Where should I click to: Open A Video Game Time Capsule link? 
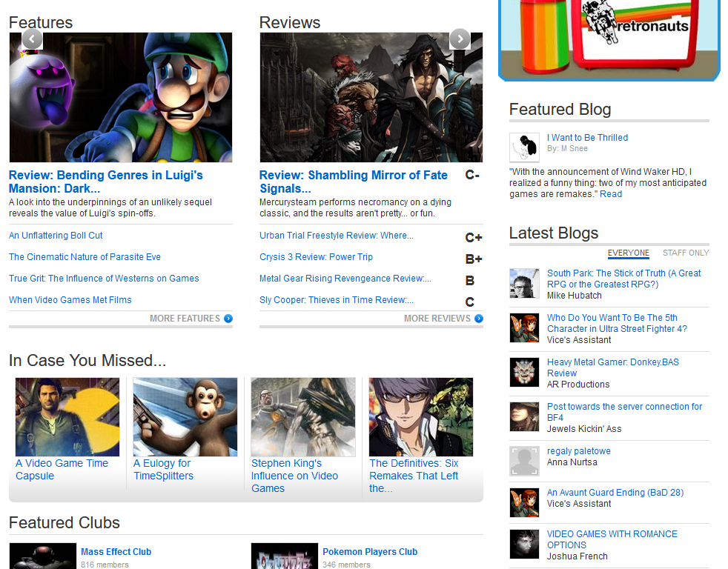coord(62,469)
